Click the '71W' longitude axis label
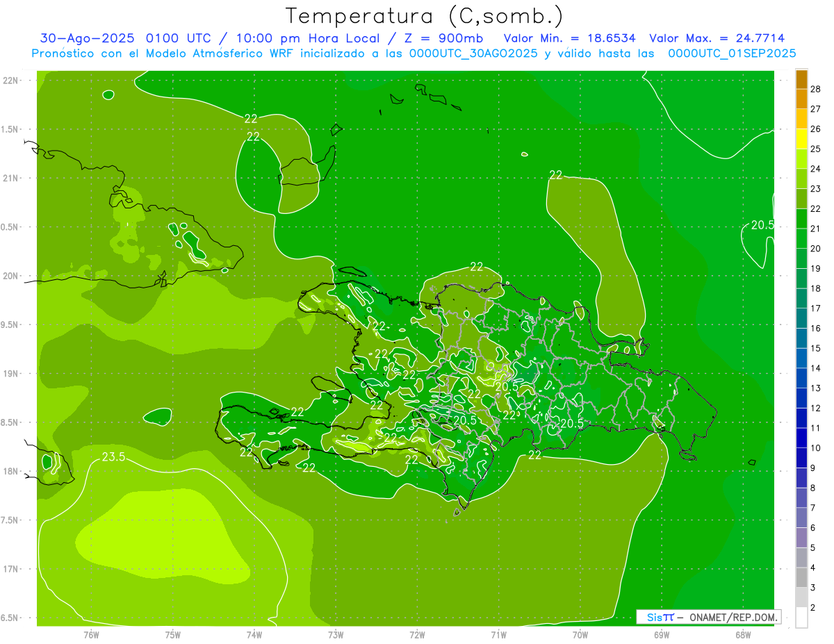Viewport: 834px width, 644px height. (x=498, y=634)
